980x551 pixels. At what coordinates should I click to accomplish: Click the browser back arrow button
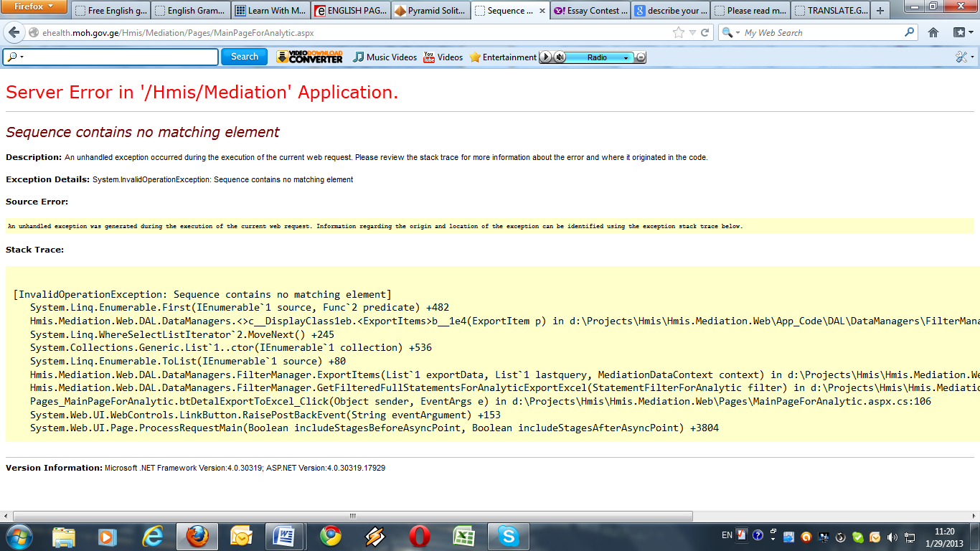(x=14, y=33)
